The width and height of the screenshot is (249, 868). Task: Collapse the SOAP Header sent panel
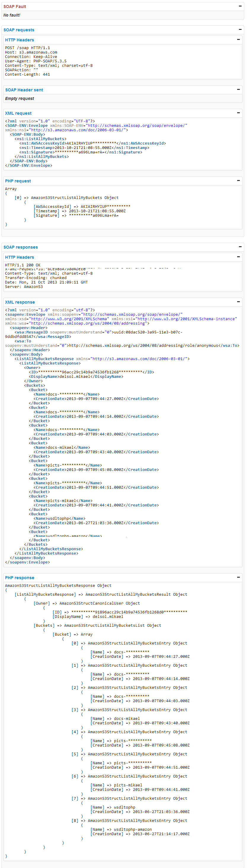click(238, 90)
